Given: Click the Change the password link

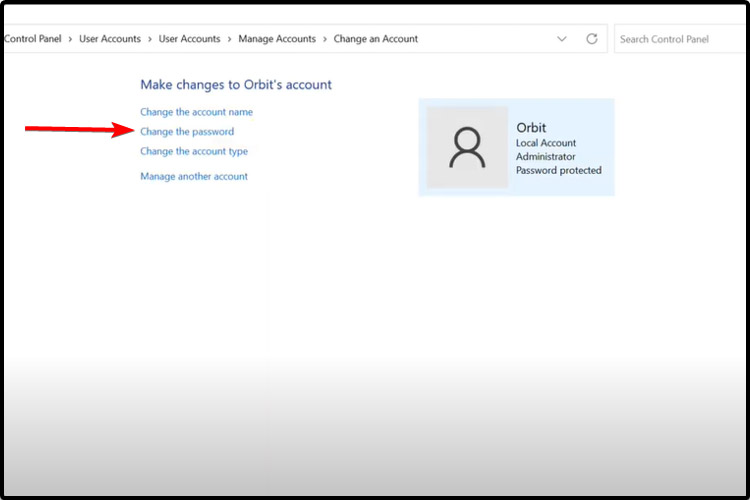Looking at the screenshot, I should pos(187,132).
